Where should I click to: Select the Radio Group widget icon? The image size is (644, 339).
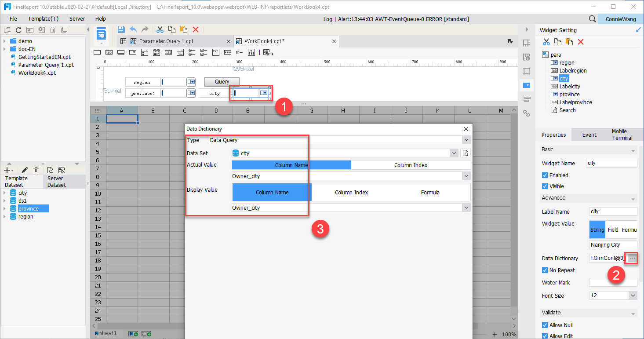pos(192,52)
